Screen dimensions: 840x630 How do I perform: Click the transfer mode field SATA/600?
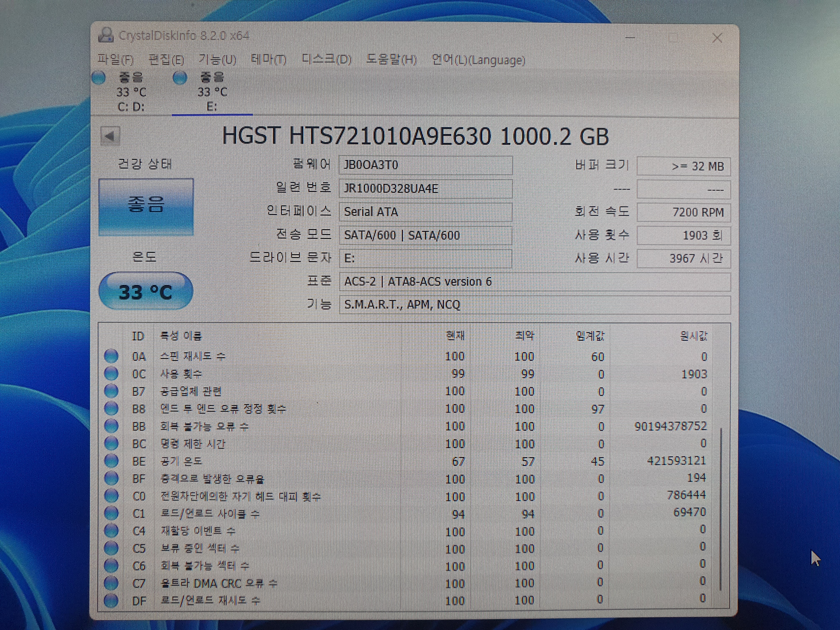[425, 235]
